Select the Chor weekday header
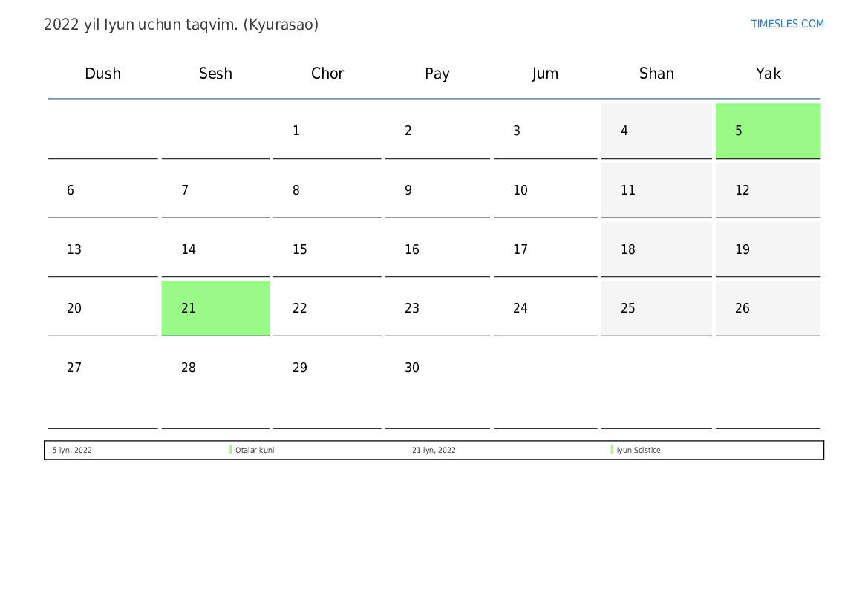Screen dimensions: 868x614 click(x=327, y=74)
